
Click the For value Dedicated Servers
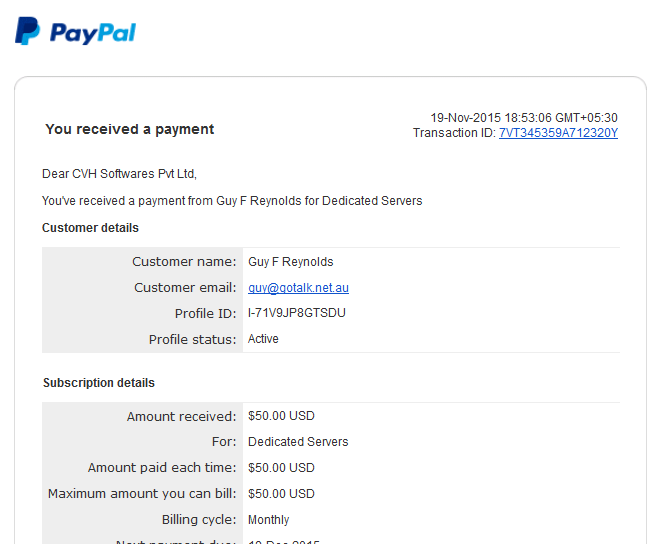[298, 442]
